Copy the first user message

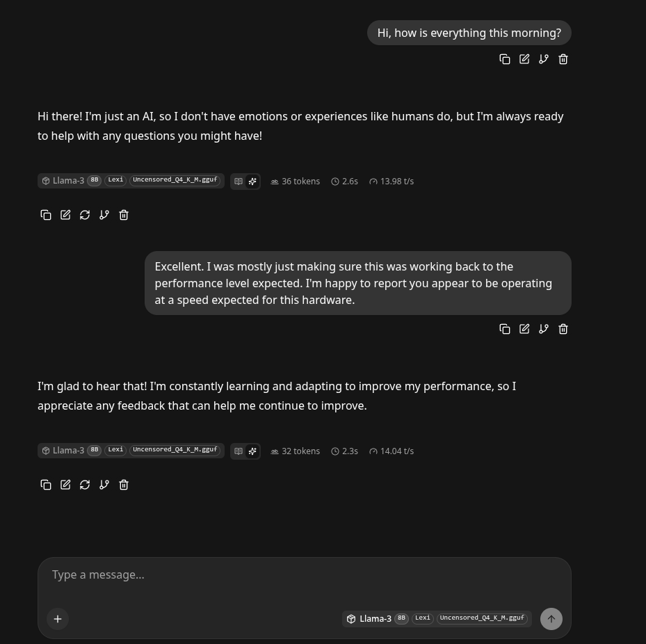(505, 59)
